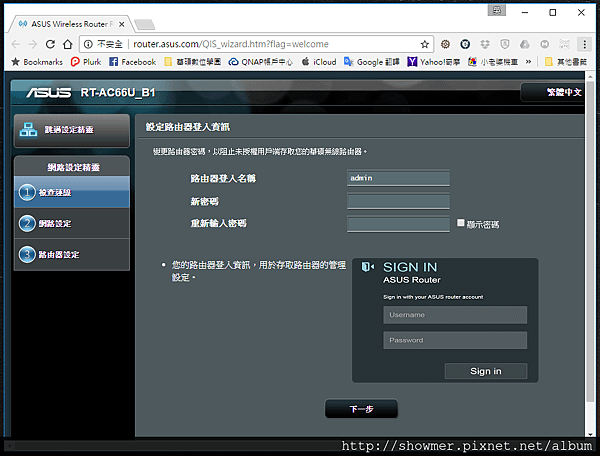Select step 2 網路設定 in sidebar

[x=72, y=223]
